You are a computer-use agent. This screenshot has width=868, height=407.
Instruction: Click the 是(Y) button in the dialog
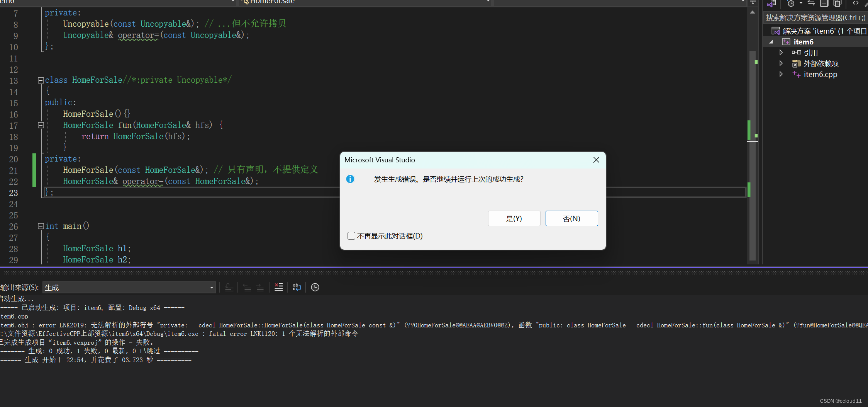tap(514, 218)
